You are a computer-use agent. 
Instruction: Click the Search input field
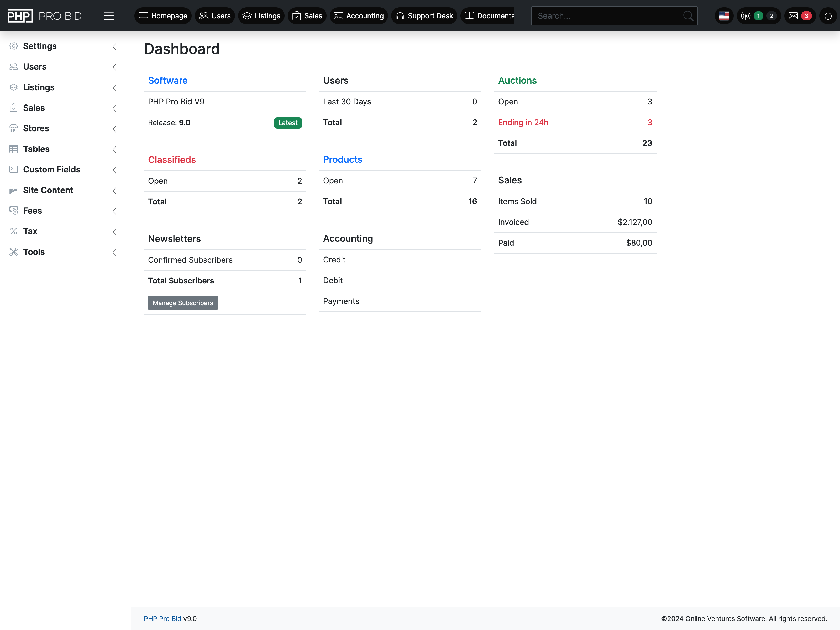click(608, 16)
